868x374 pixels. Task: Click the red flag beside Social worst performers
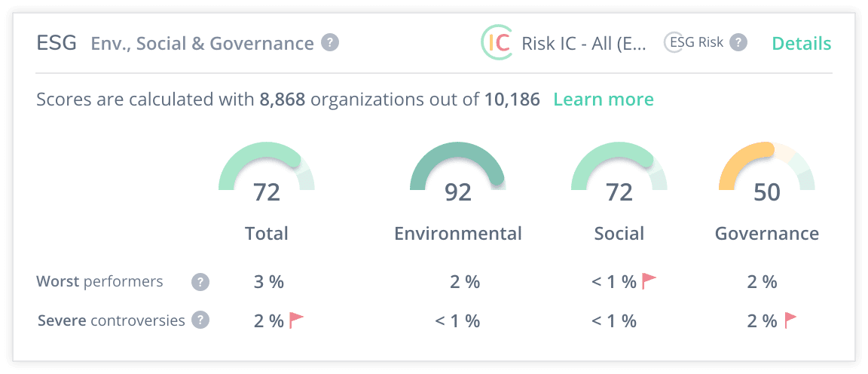point(649,281)
